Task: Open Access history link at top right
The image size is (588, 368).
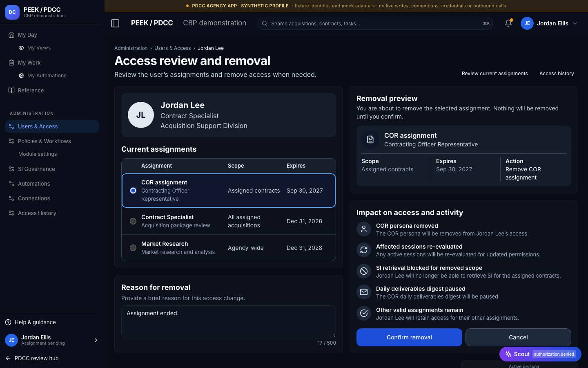Action: pyautogui.click(x=557, y=74)
